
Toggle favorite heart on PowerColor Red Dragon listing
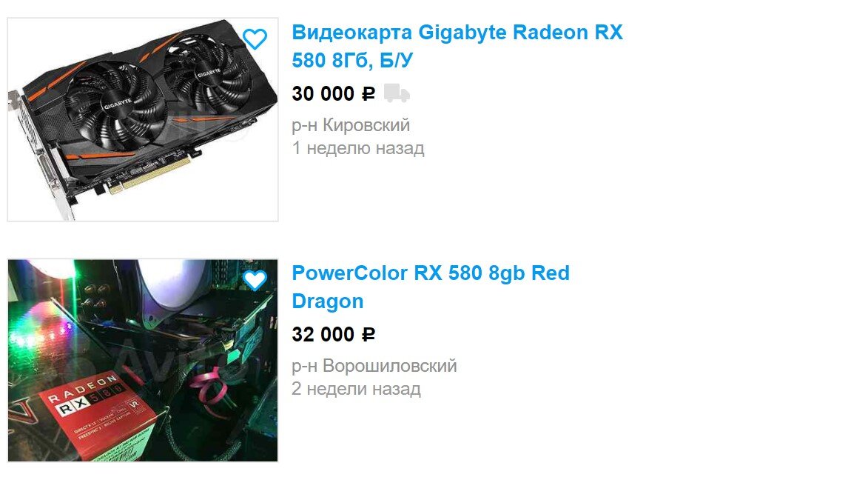click(x=255, y=280)
